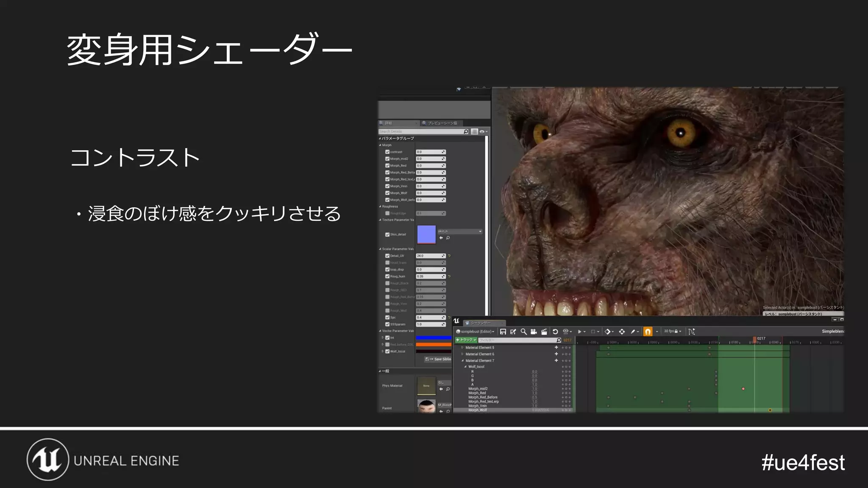Use selected asset arrow for Skin_detail
The height and width of the screenshot is (488, 868).
[441, 238]
